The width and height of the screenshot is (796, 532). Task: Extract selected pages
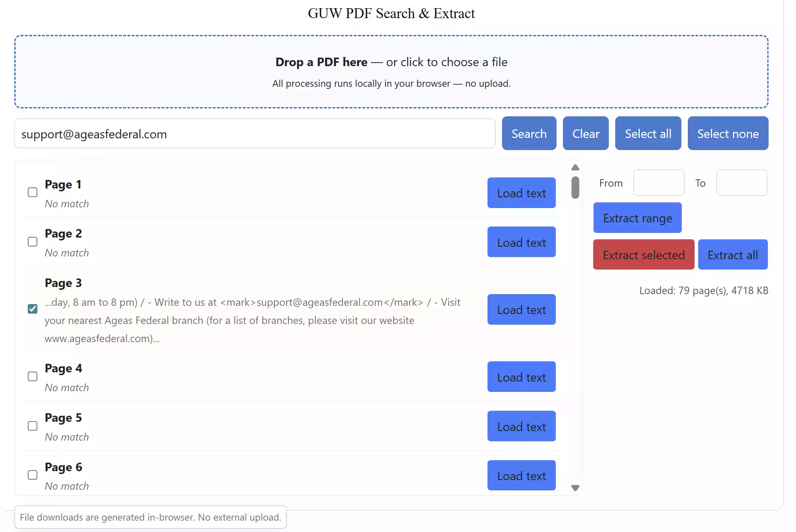coord(643,255)
